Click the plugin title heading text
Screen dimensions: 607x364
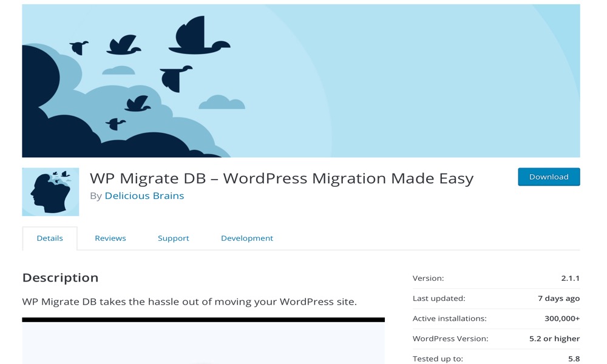282,178
